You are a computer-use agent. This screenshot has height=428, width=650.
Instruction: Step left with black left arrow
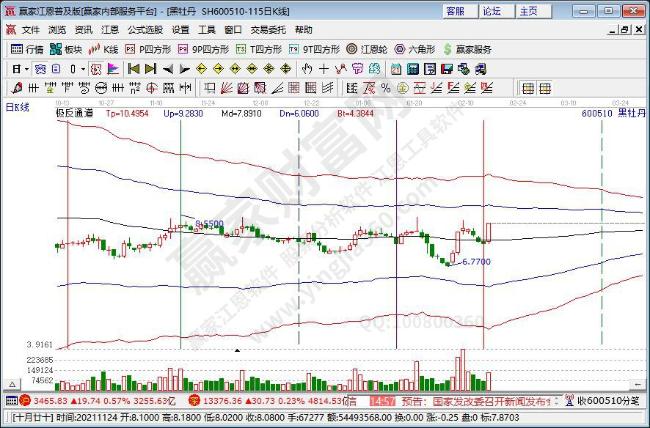167,69
